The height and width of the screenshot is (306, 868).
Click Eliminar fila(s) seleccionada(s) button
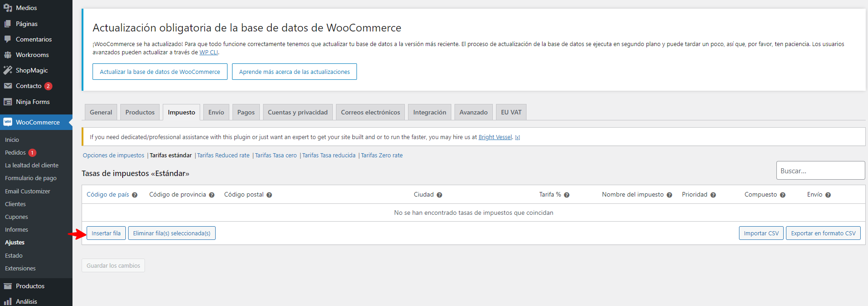pos(172,233)
